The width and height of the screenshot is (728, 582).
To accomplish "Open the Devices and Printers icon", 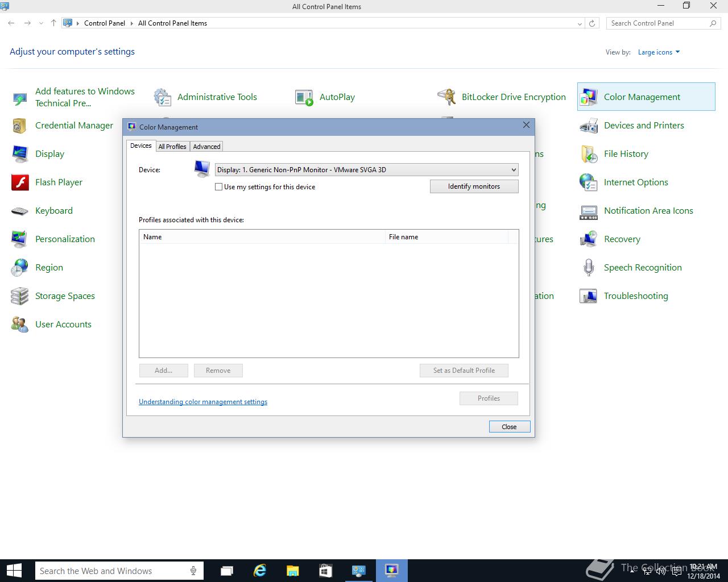I will pos(589,126).
